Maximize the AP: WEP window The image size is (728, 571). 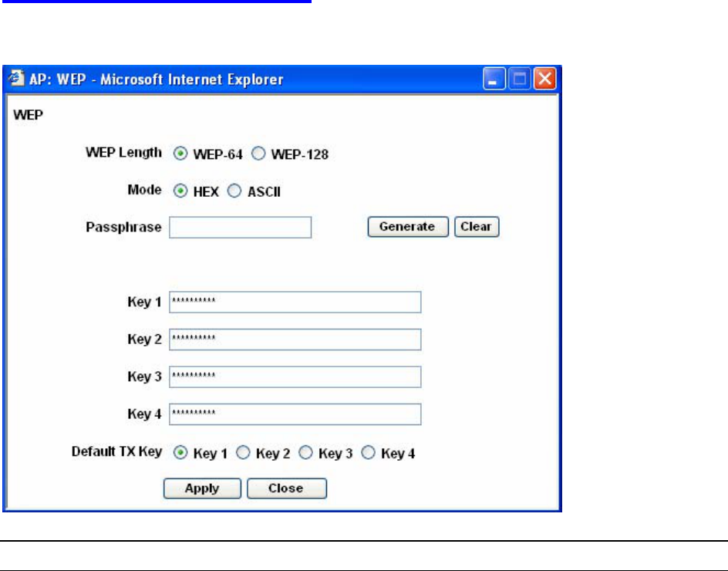(519, 79)
